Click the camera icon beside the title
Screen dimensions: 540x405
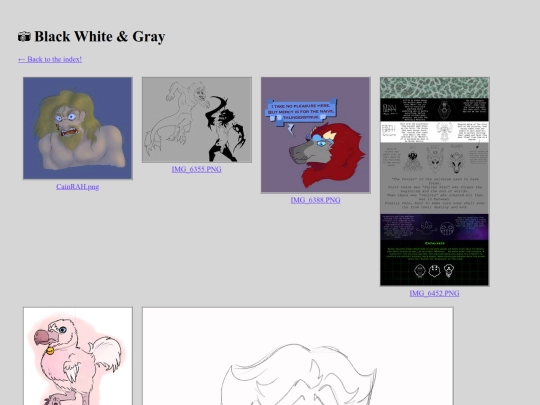[24, 37]
